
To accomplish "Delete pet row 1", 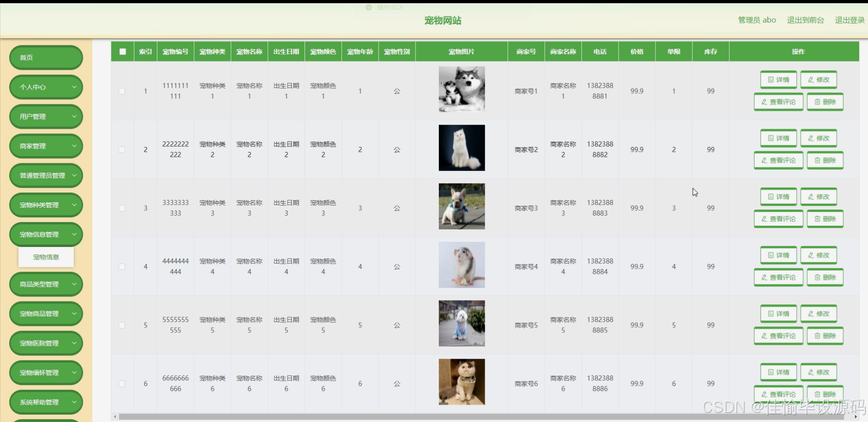I will 825,102.
